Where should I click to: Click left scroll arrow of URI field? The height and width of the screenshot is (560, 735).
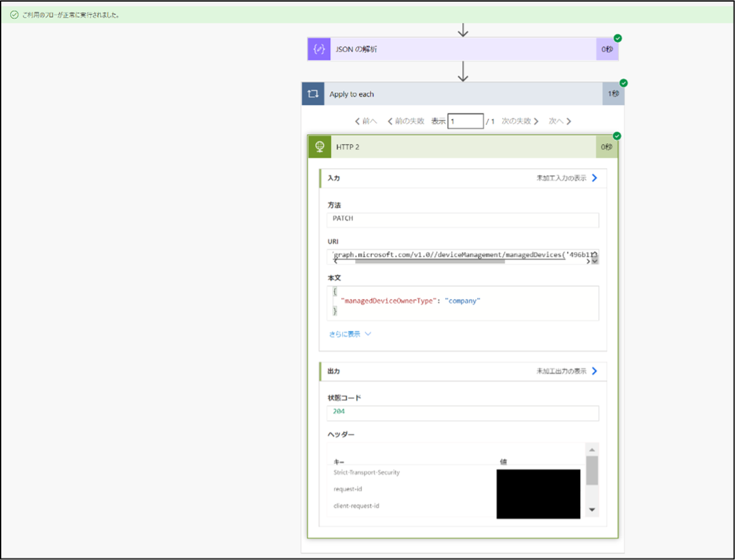335,262
